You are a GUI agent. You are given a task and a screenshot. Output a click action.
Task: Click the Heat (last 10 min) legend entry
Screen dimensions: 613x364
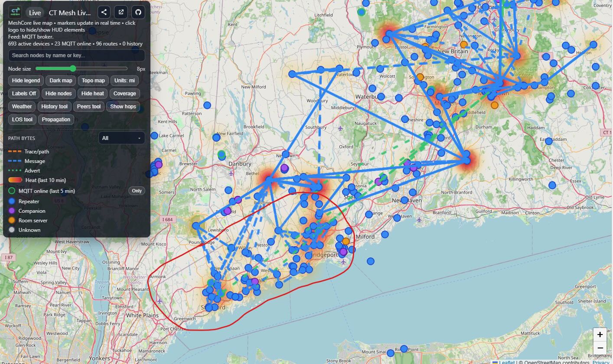click(37, 180)
